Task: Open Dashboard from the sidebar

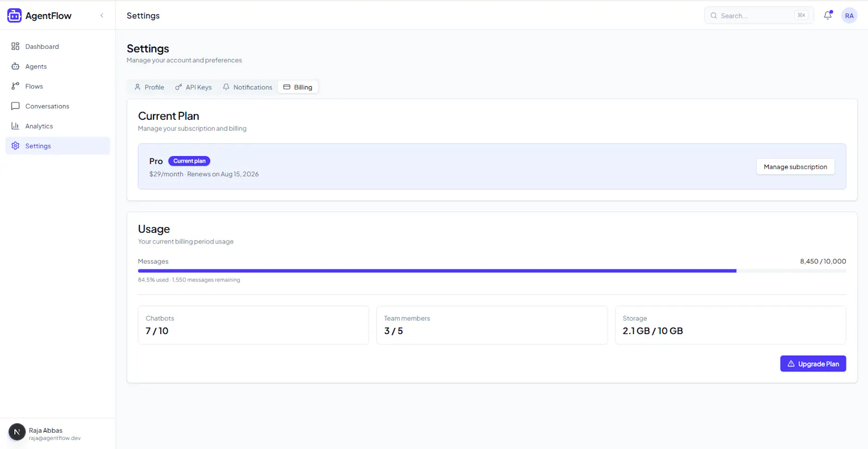Action: pyautogui.click(x=58, y=47)
